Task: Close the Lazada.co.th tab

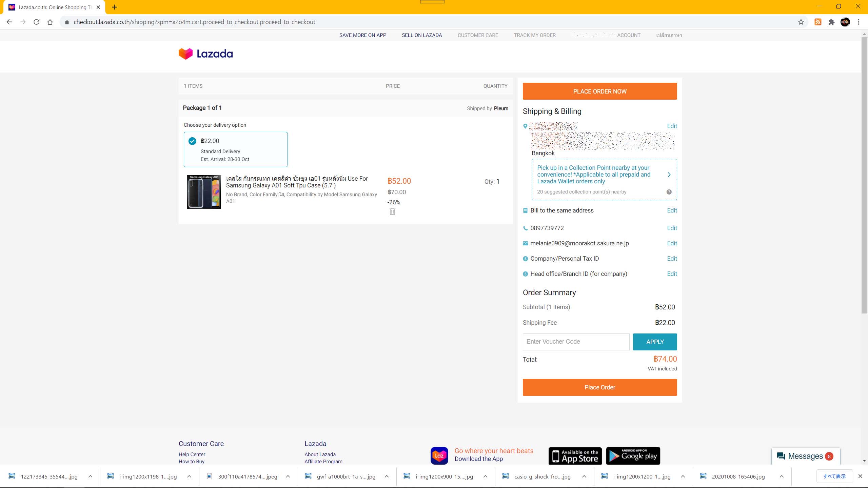Action: [98, 7]
